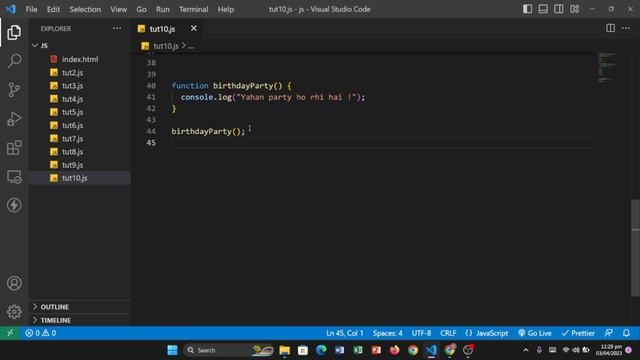
Task: Click the feedback icon in status bar
Action: tap(608, 333)
